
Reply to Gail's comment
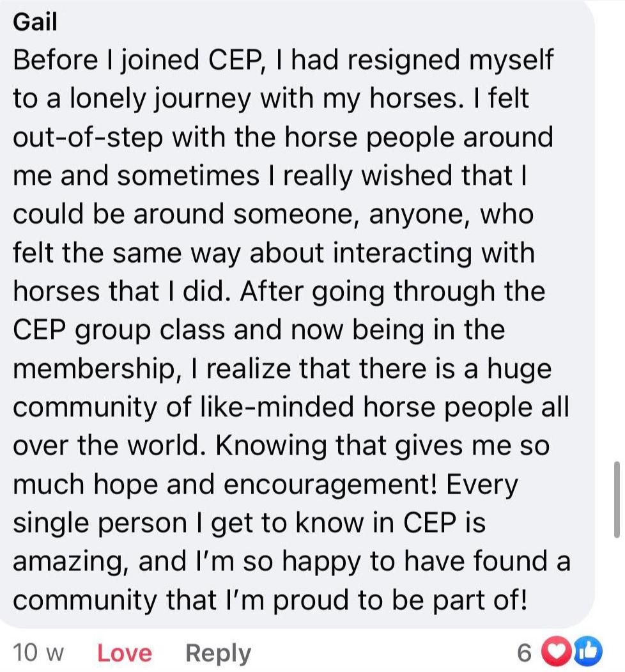pyautogui.click(x=218, y=653)
